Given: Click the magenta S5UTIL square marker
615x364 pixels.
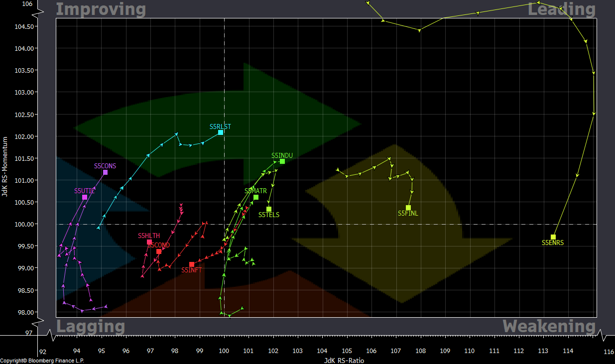Looking at the screenshot, I should (85, 198).
